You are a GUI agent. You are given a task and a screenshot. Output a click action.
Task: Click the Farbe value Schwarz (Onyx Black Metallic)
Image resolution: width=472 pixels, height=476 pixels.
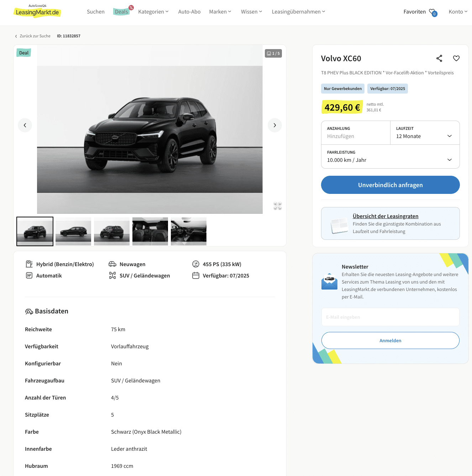[x=146, y=432]
